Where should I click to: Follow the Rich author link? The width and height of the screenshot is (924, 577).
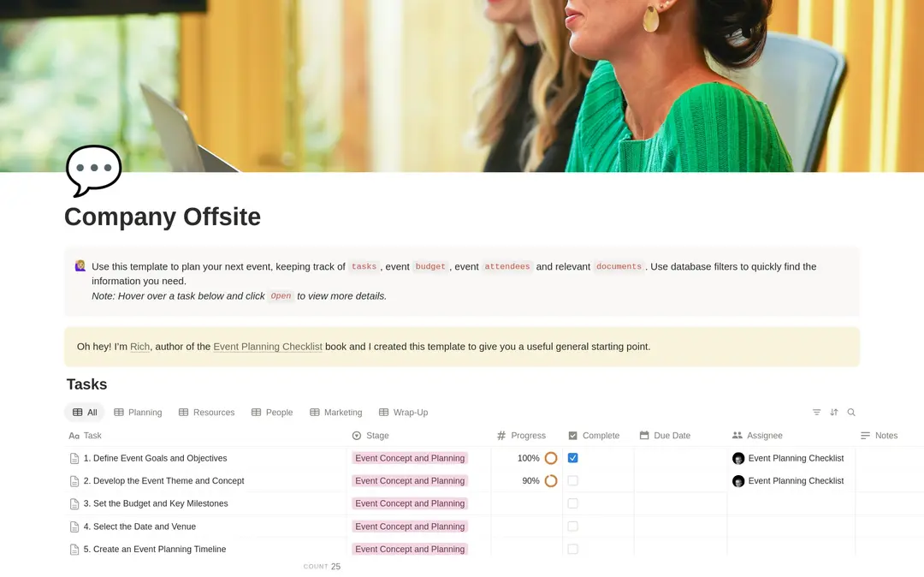click(x=139, y=347)
